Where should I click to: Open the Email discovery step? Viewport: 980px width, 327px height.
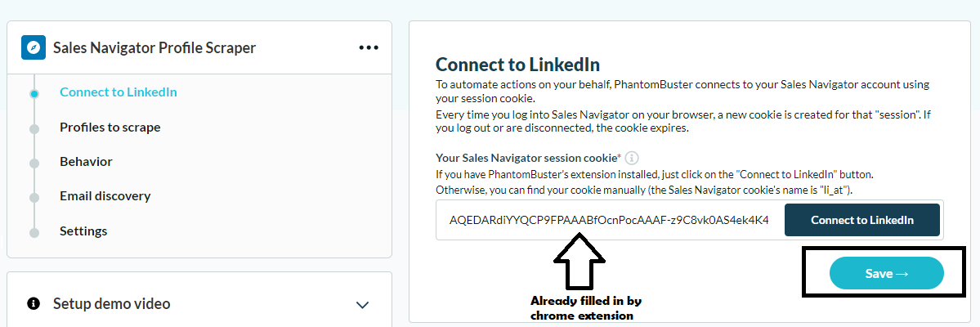pos(105,195)
